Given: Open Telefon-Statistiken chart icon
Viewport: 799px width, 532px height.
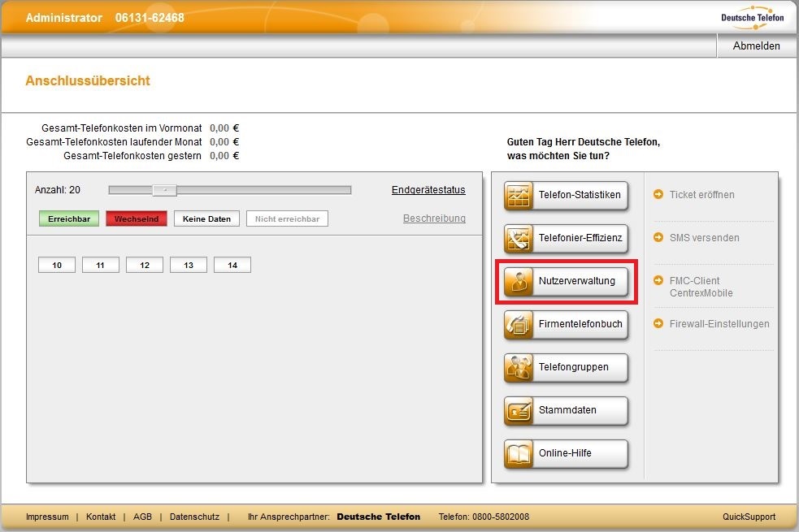Looking at the screenshot, I should pos(519,196).
